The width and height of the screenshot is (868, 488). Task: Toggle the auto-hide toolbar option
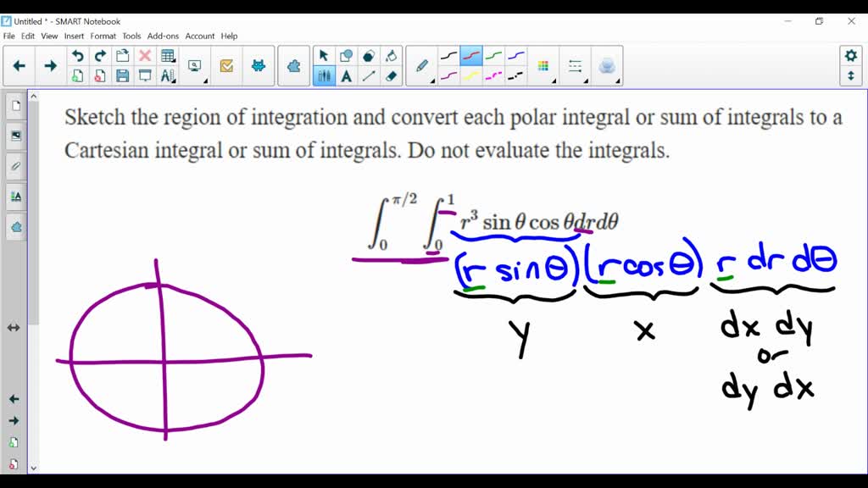click(x=851, y=75)
